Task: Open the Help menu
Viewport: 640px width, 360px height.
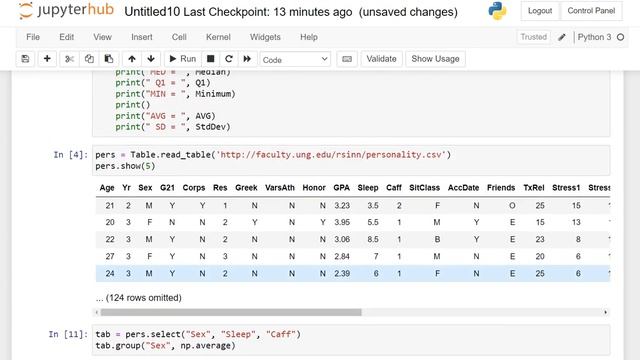Action: tap(309, 37)
